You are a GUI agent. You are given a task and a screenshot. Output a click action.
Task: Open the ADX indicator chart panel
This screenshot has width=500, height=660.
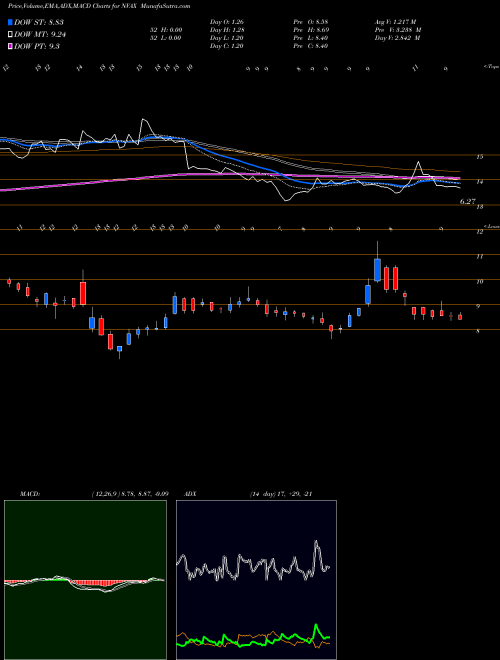(x=256, y=580)
